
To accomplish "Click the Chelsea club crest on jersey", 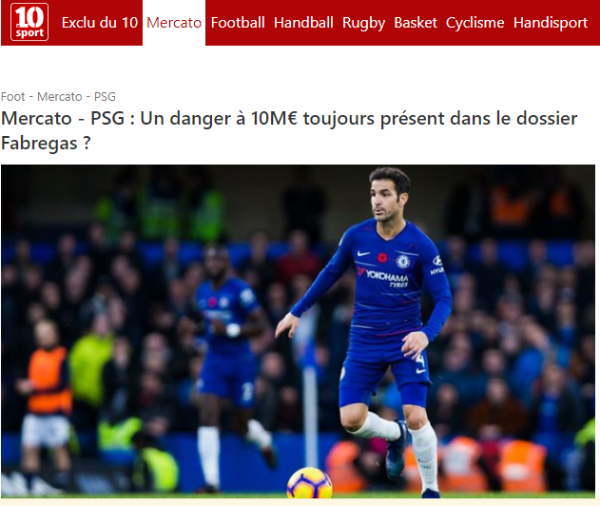I will coord(403,261).
